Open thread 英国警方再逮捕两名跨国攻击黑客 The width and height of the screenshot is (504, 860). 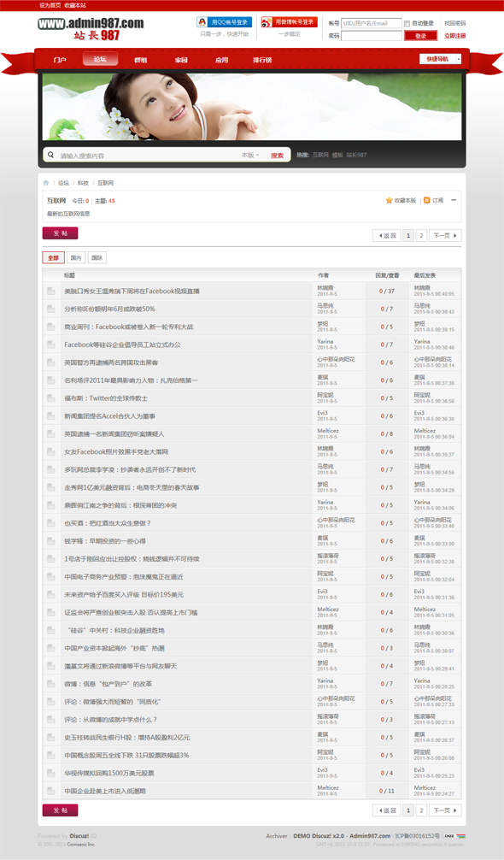click(x=111, y=362)
